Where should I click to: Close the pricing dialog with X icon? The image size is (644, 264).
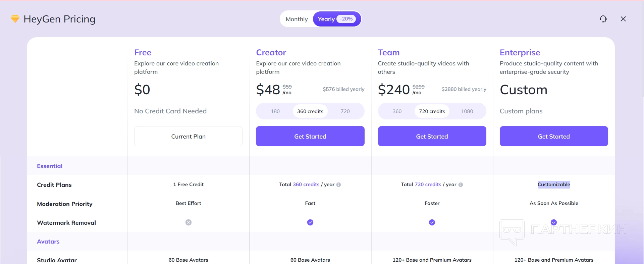pyautogui.click(x=623, y=19)
